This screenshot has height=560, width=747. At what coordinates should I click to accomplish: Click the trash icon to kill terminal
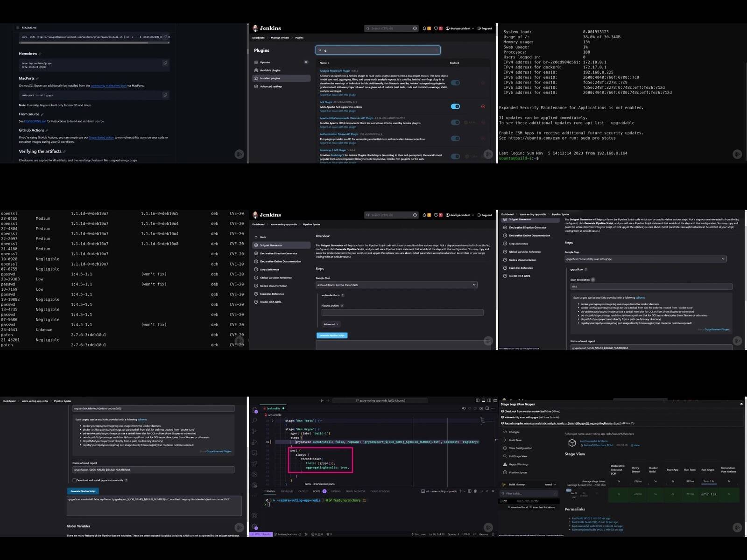click(x=476, y=491)
